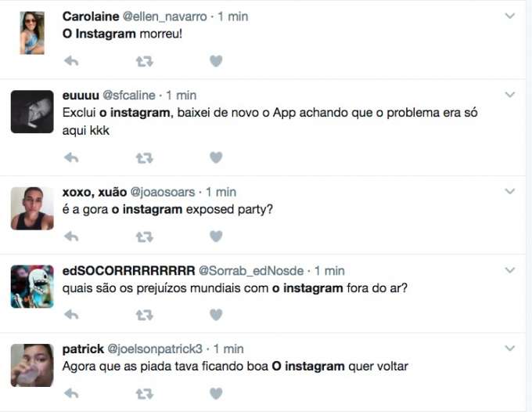Image resolution: width=532 pixels, height=412 pixels.
Task: Click Carolaine's profile picture
Action: (32, 33)
